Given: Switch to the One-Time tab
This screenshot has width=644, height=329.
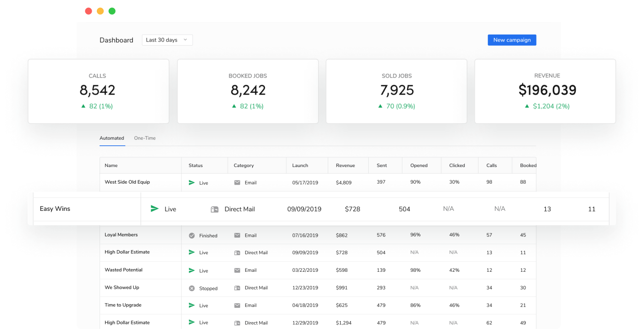Looking at the screenshot, I should (145, 138).
